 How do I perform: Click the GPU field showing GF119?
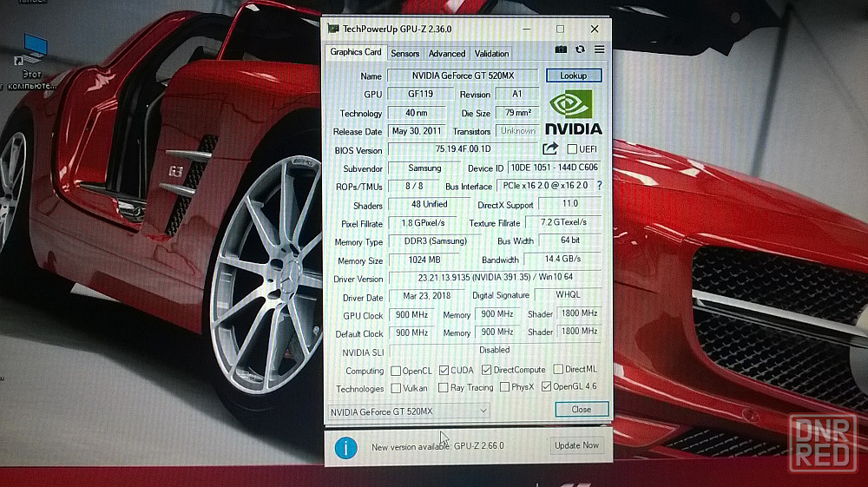click(420, 94)
